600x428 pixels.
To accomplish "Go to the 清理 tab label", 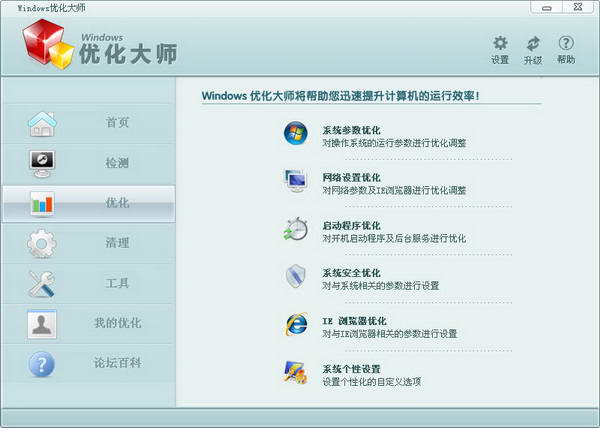I will (x=117, y=242).
